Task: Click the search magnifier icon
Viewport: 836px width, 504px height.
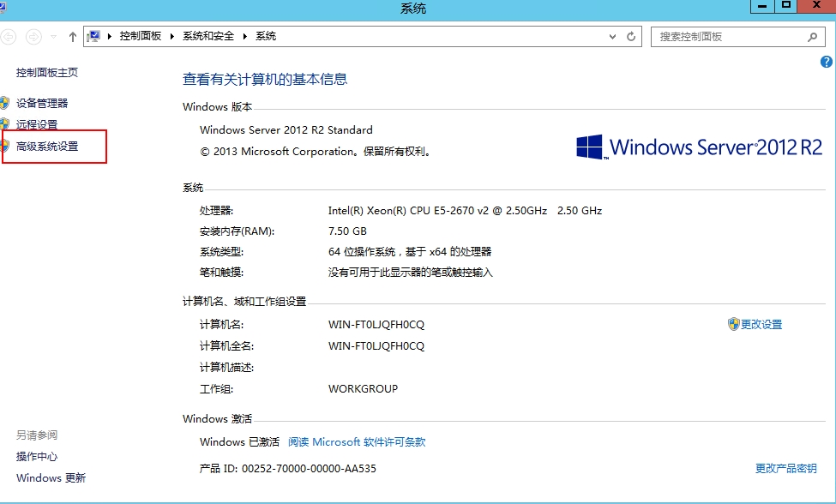Action: coord(811,37)
